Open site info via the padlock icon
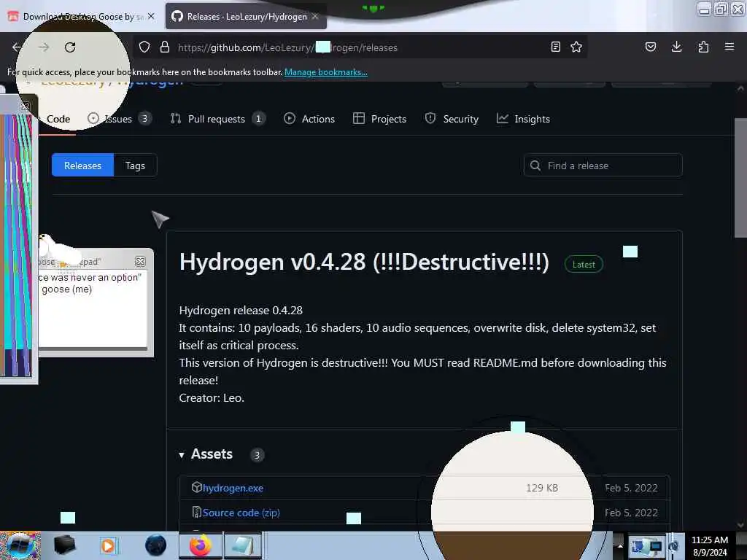Image resolution: width=747 pixels, height=560 pixels. click(x=165, y=47)
